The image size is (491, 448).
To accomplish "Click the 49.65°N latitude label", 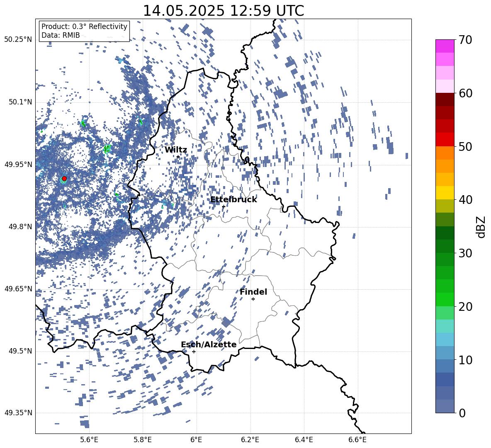I will point(18,288).
